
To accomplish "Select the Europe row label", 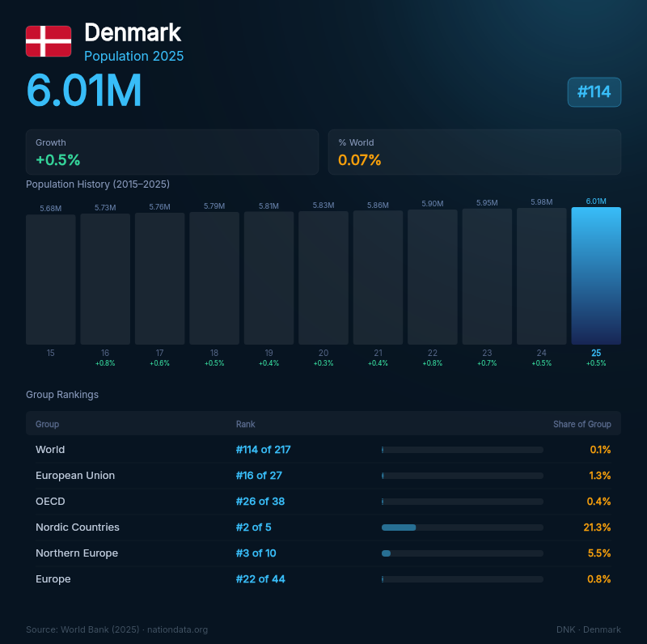I will [53, 579].
